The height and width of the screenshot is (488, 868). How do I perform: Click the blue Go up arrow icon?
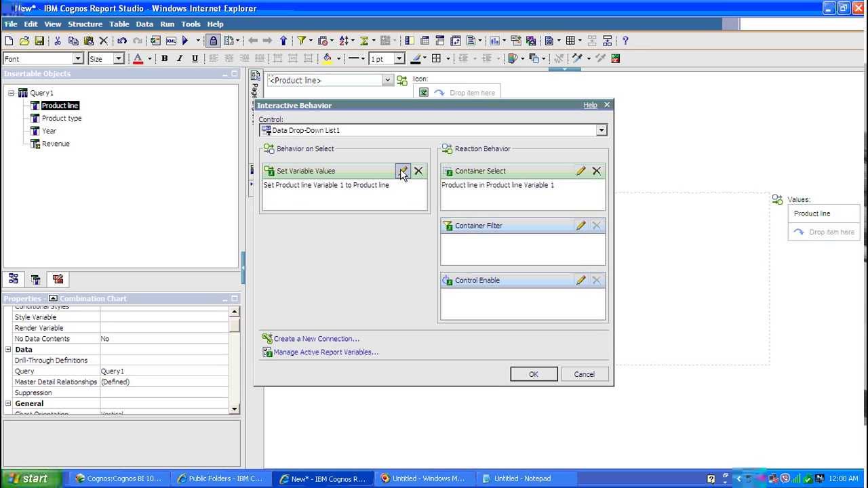click(x=283, y=41)
